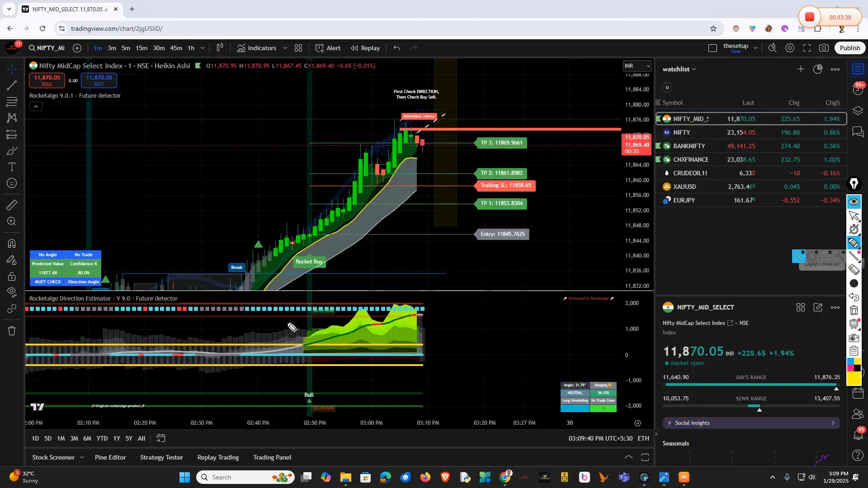Take a chart snapshot with the camera icon
868x488 pixels.
click(824, 48)
